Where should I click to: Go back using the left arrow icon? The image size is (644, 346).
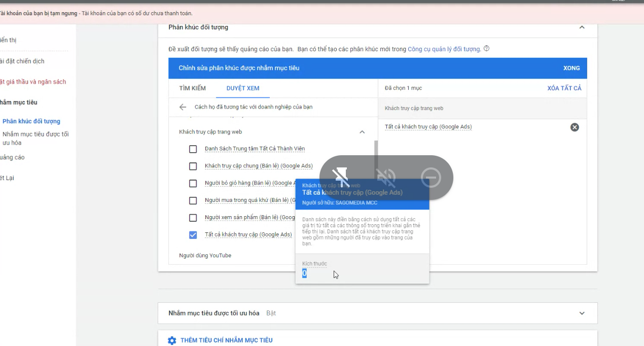(183, 107)
